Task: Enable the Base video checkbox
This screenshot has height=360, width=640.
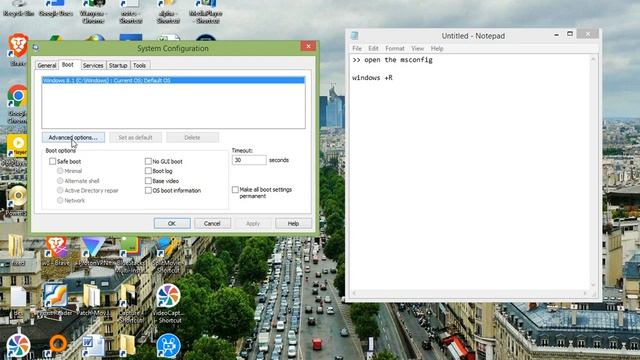Action: tap(148, 181)
